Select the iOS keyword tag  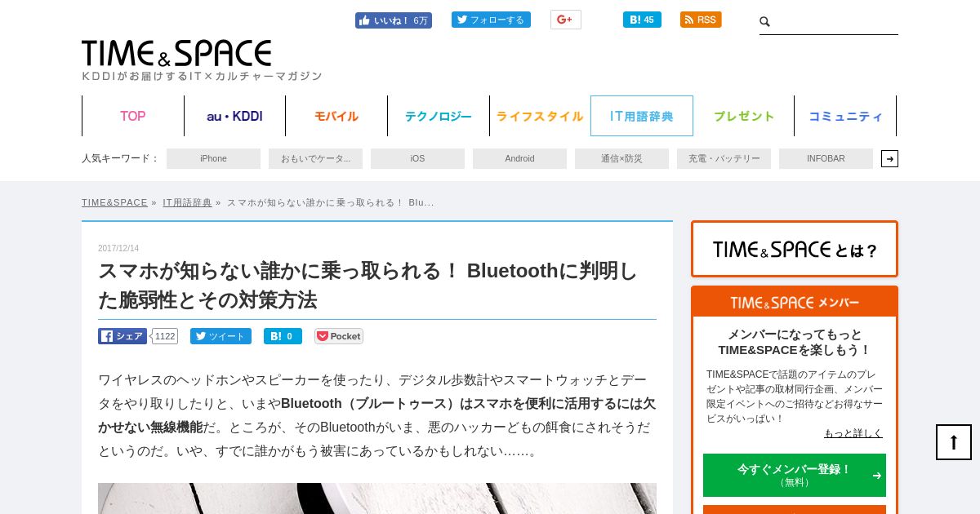(417, 158)
